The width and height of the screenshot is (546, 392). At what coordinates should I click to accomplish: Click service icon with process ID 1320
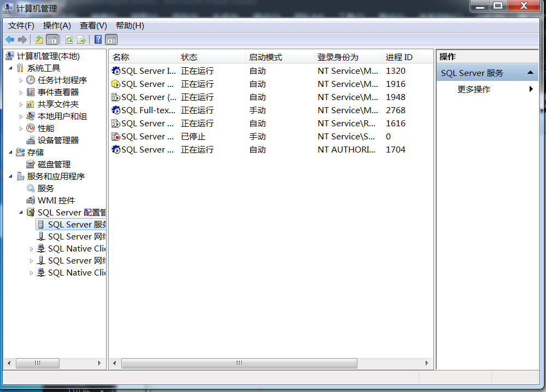coord(116,71)
